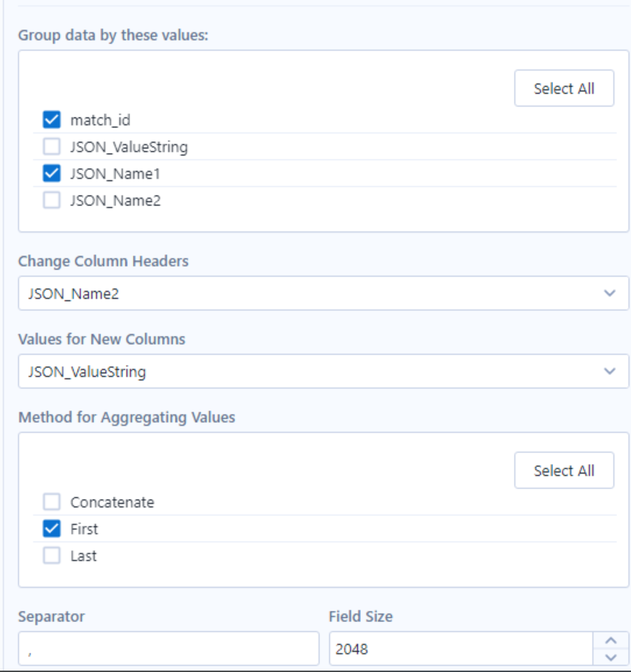Click the Field Size number input
The image size is (631, 672).
(x=460, y=649)
